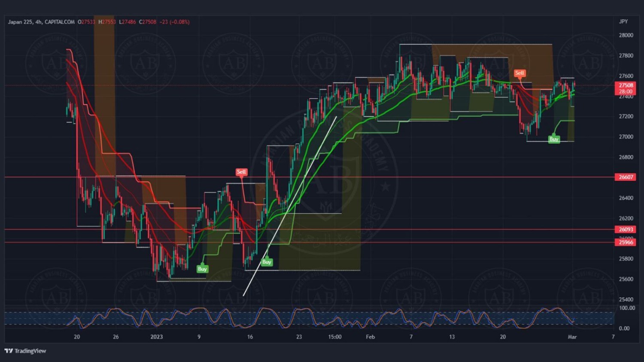Click the 26 date label on time axis

116,337
